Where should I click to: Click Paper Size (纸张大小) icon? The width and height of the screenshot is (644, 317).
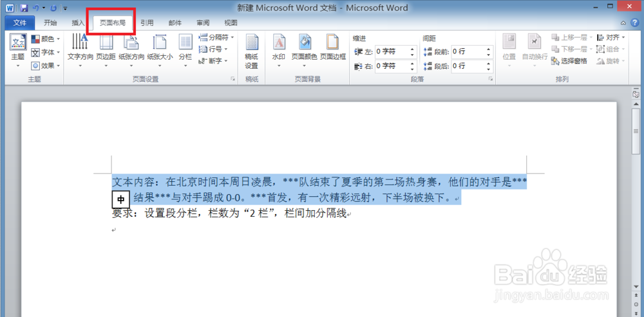(x=160, y=42)
